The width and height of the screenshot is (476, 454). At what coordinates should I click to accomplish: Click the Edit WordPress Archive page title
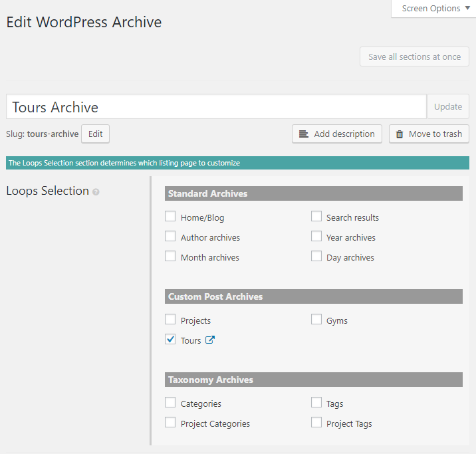[x=84, y=22]
